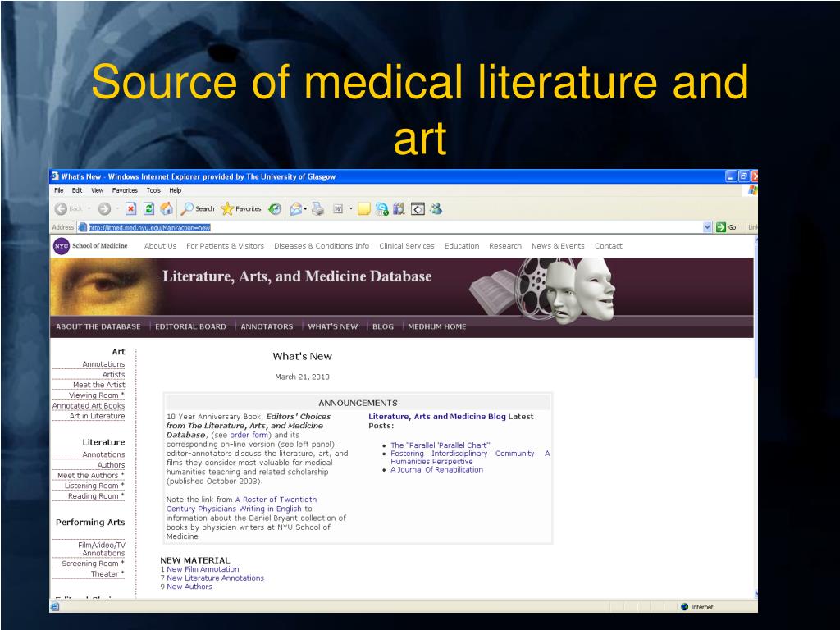Image resolution: width=840 pixels, height=630 pixels.
Task: Open 7 New Literature Annotations link
Action: coord(212,578)
